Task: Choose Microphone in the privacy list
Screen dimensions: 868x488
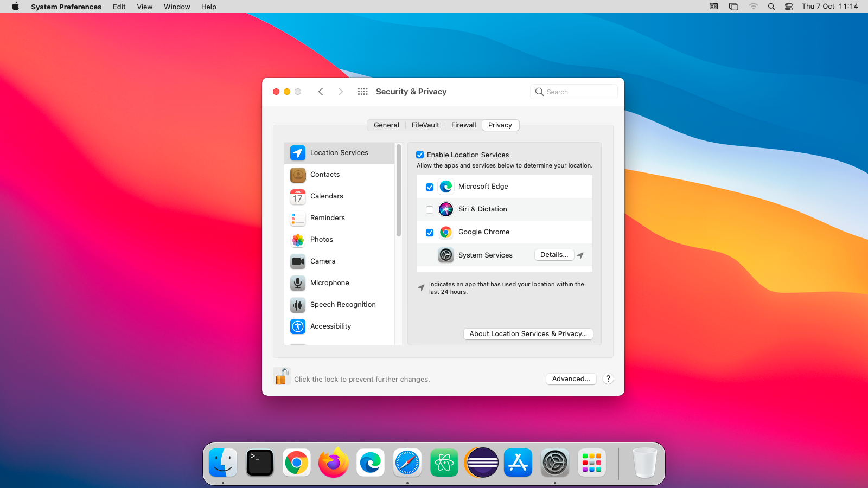Action: (329, 283)
